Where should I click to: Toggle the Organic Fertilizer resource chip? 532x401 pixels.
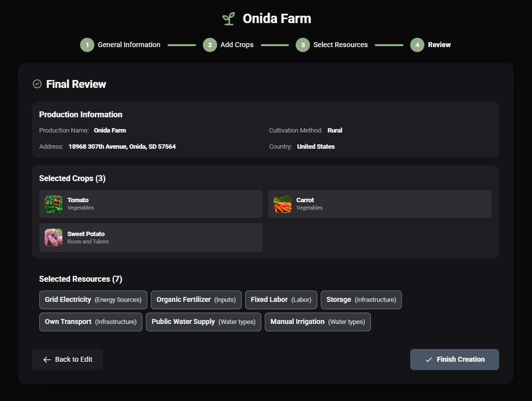click(196, 299)
